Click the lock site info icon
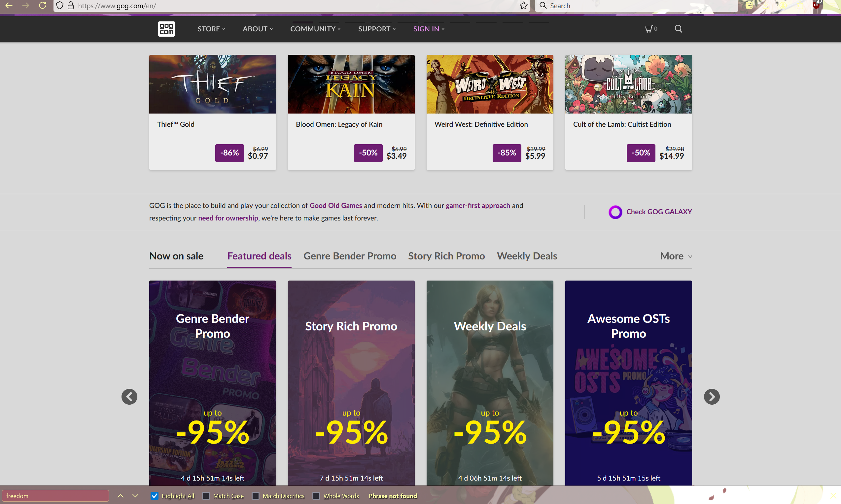 pyautogui.click(x=71, y=5)
